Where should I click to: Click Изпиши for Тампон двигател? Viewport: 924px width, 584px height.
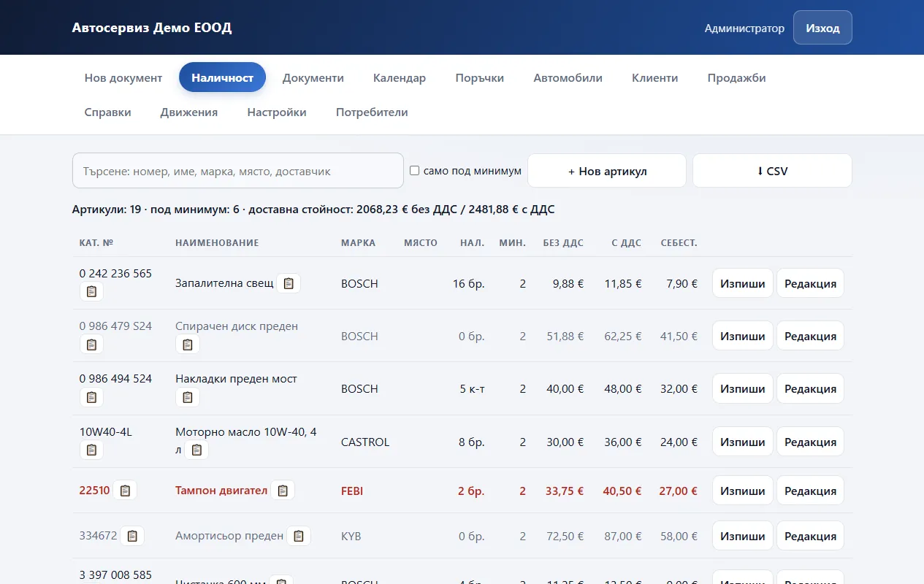743,491
